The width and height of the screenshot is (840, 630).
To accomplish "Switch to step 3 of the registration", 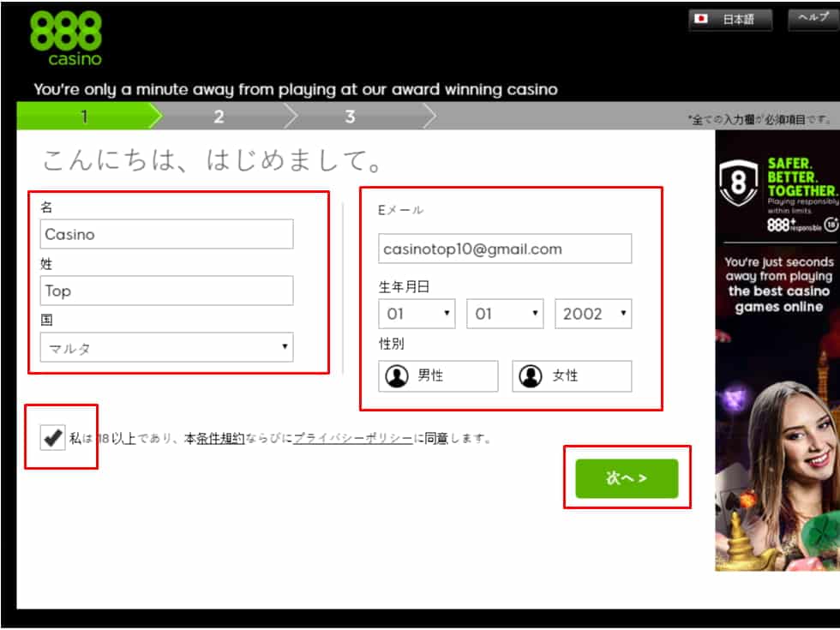I will pyautogui.click(x=350, y=117).
